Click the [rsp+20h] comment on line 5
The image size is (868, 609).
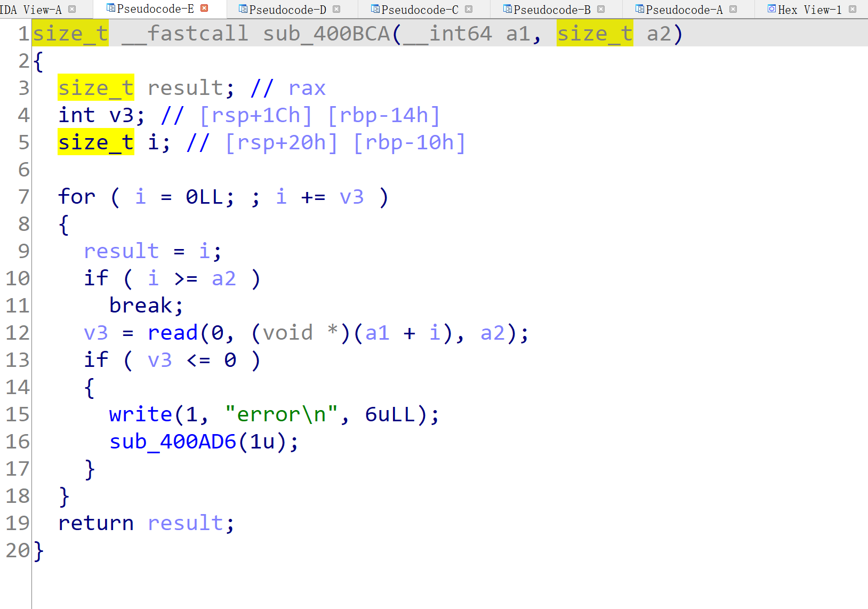(282, 142)
